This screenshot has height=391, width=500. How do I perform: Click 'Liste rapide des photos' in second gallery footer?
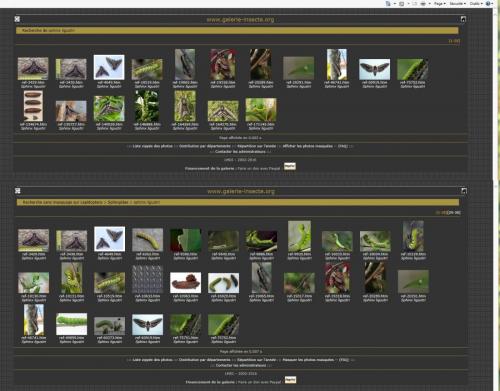pyautogui.click(x=153, y=360)
